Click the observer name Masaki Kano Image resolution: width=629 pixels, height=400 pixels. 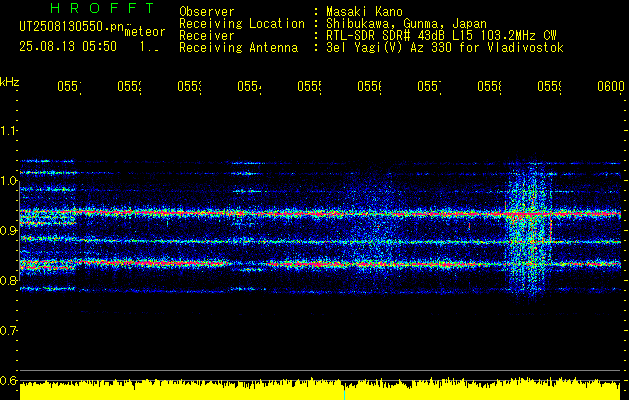[x=364, y=11]
